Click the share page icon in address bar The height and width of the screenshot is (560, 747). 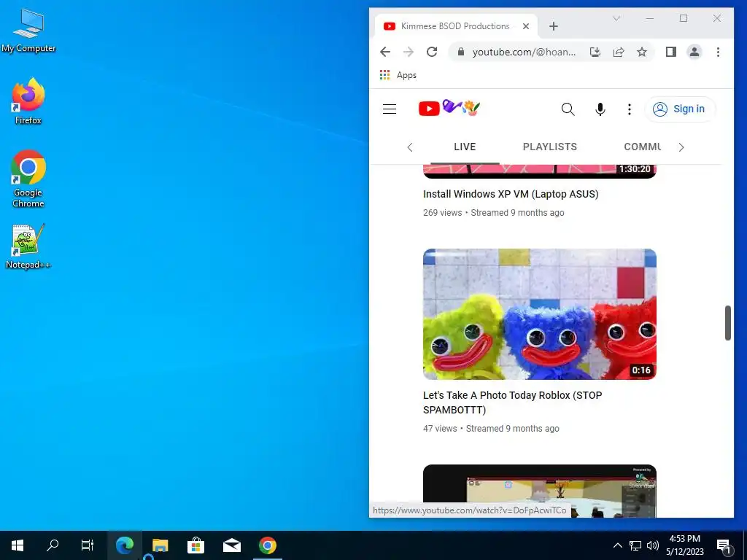(x=619, y=52)
